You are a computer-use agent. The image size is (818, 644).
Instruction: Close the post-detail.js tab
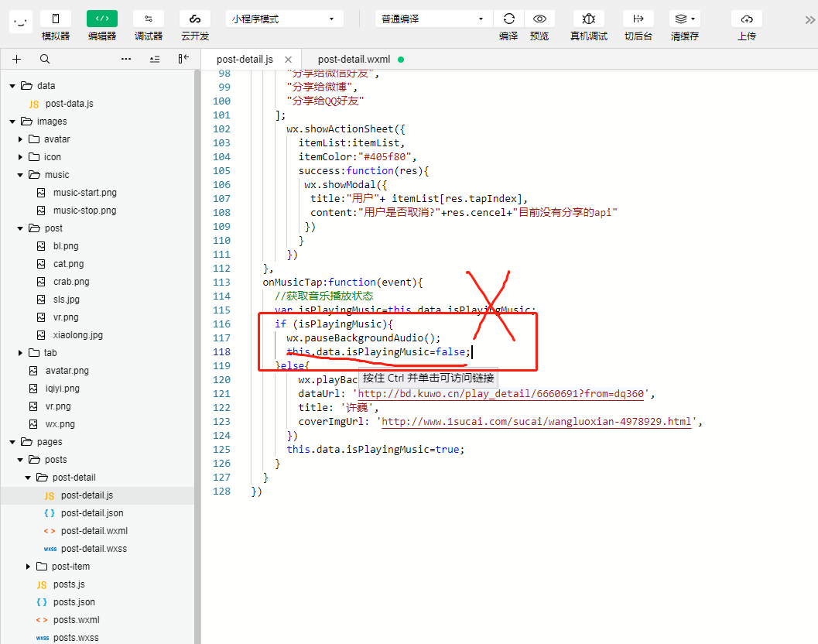289,60
